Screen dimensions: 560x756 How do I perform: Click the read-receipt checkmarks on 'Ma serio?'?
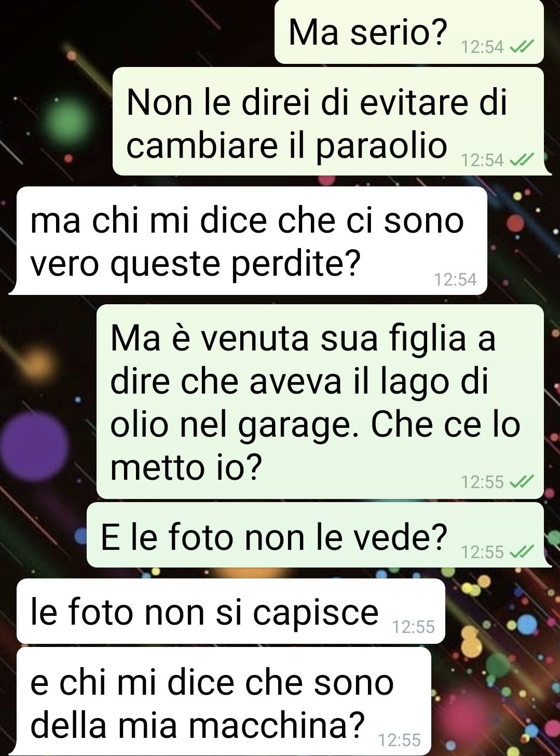(x=521, y=48)
